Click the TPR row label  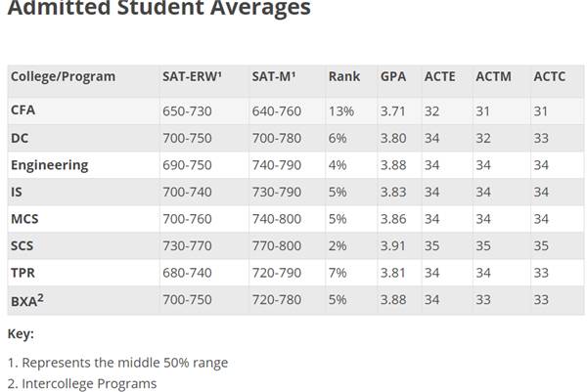(x=23, y=273)
